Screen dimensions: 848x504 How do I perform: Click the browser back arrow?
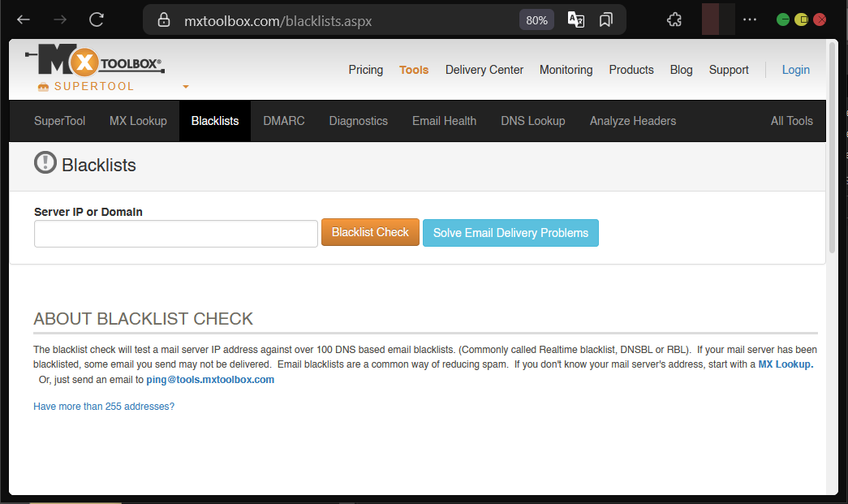coord(24,20)
